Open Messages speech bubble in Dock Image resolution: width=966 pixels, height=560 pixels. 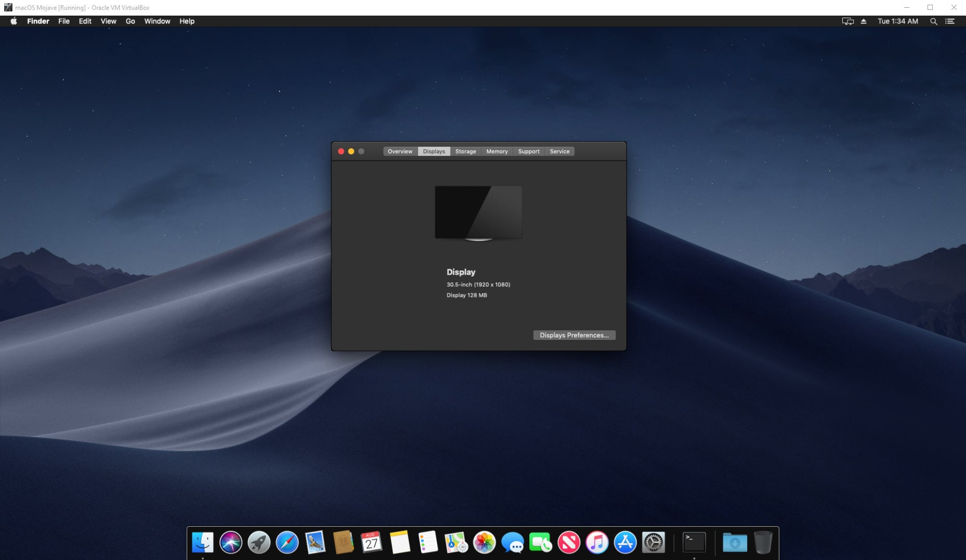tap(513, 543)
